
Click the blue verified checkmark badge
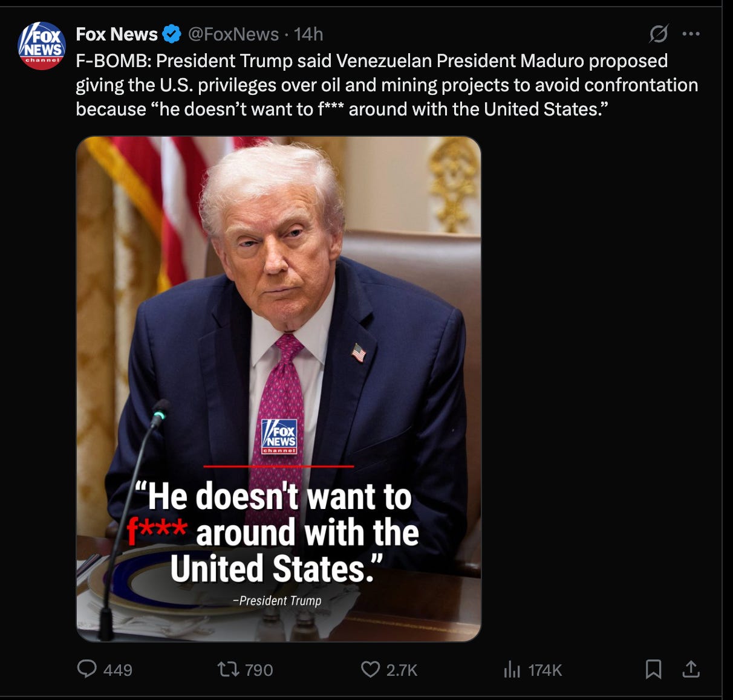(x=172, y=34)
